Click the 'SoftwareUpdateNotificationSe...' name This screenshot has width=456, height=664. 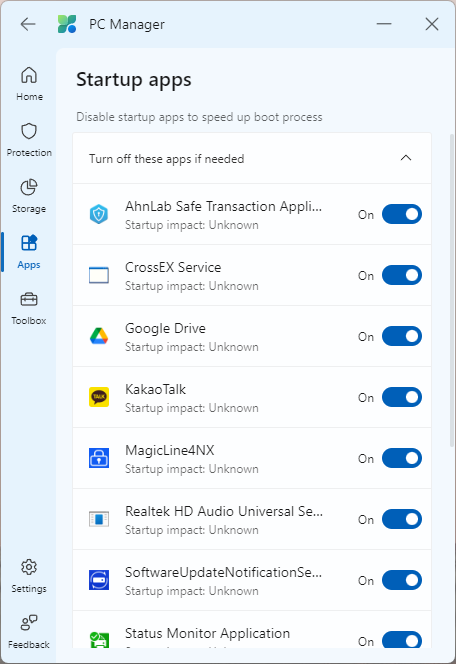coord(224,572)
